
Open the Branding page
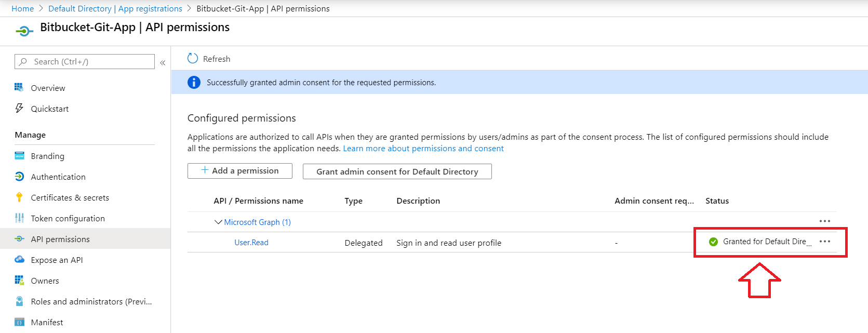[x=48, y=156]
